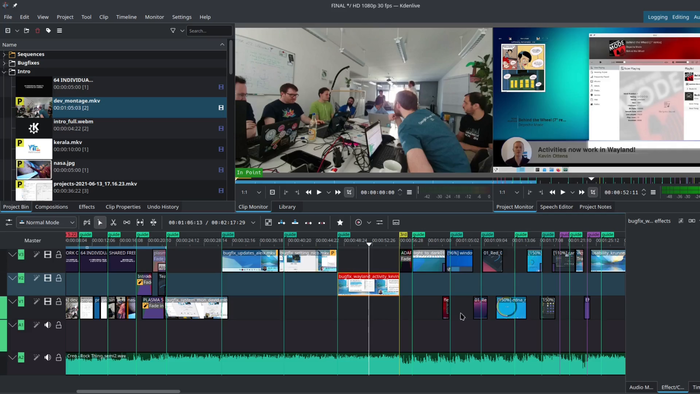
Task: Mute audio track A1
Action: point(48,325)
